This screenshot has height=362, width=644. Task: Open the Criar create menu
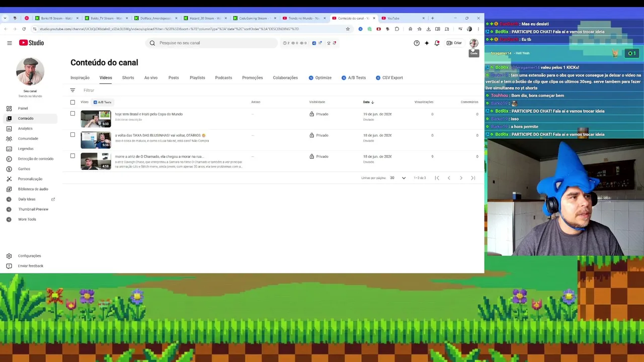tap(454, 43)
